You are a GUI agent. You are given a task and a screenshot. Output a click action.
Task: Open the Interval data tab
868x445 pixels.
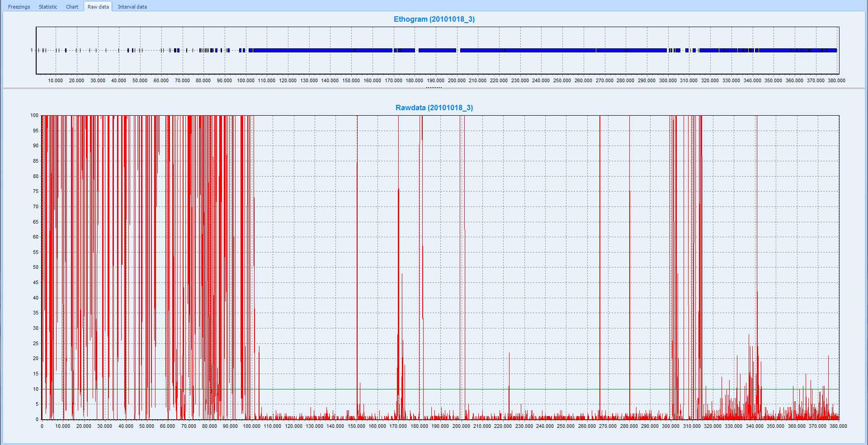[132, 7]
